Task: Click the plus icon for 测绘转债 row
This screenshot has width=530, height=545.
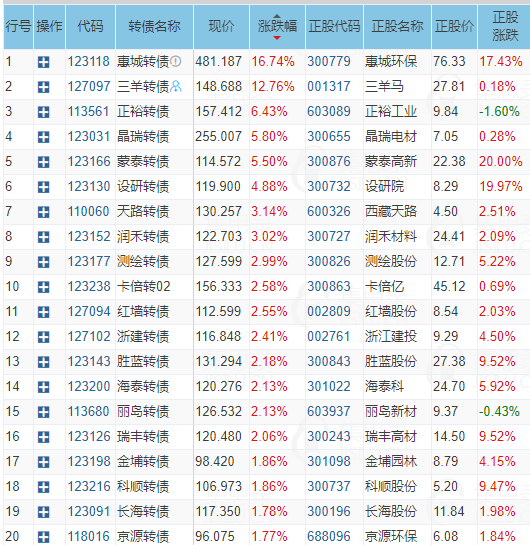Action: point(43,262)
